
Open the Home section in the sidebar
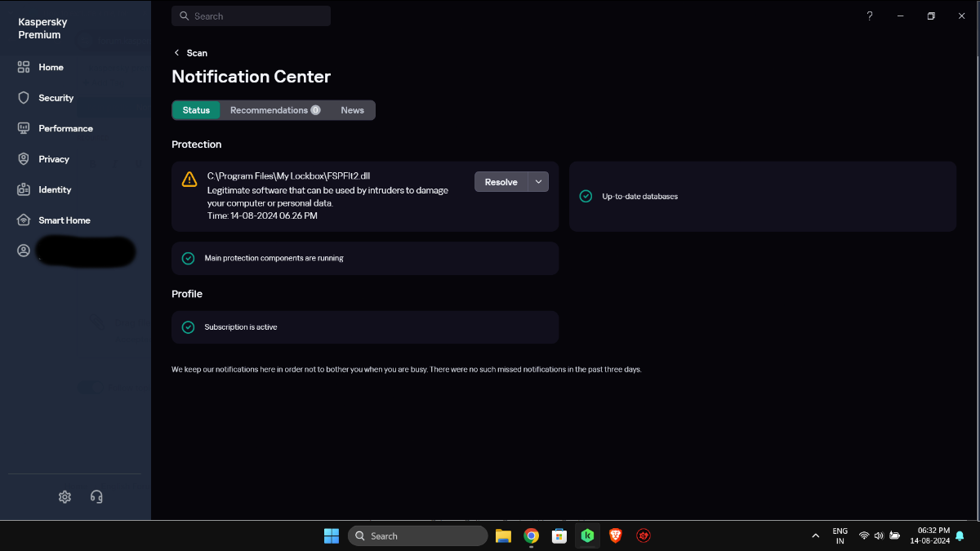click(x=51, y=67)
